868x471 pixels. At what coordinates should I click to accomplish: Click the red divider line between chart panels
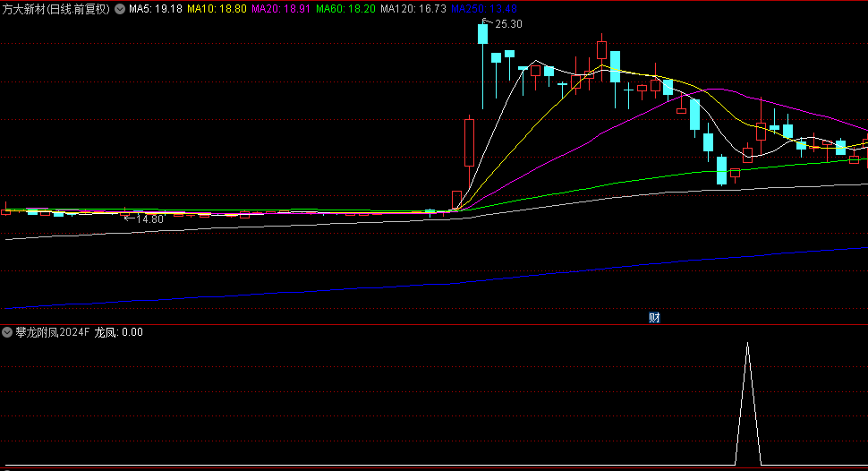434,324
